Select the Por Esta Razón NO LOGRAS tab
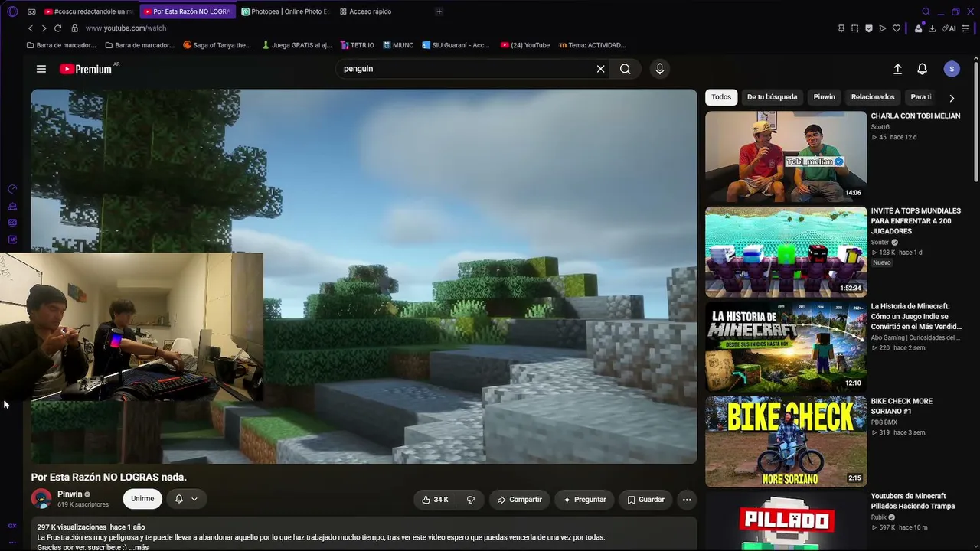The height and width of the screenshot is (551, 980). [x=189, y=11]
